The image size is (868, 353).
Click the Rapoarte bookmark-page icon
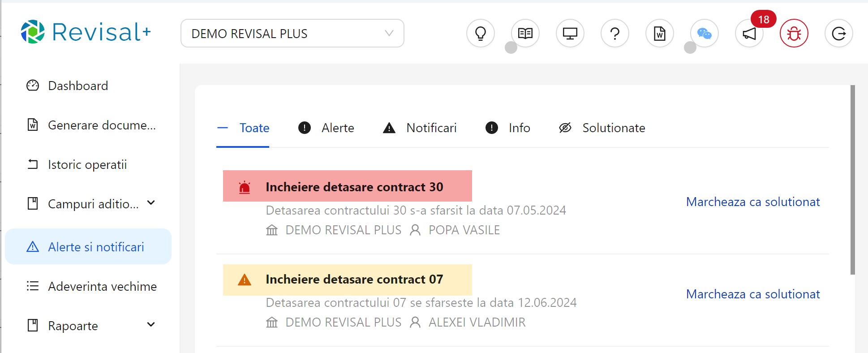(x=33, y=325)
